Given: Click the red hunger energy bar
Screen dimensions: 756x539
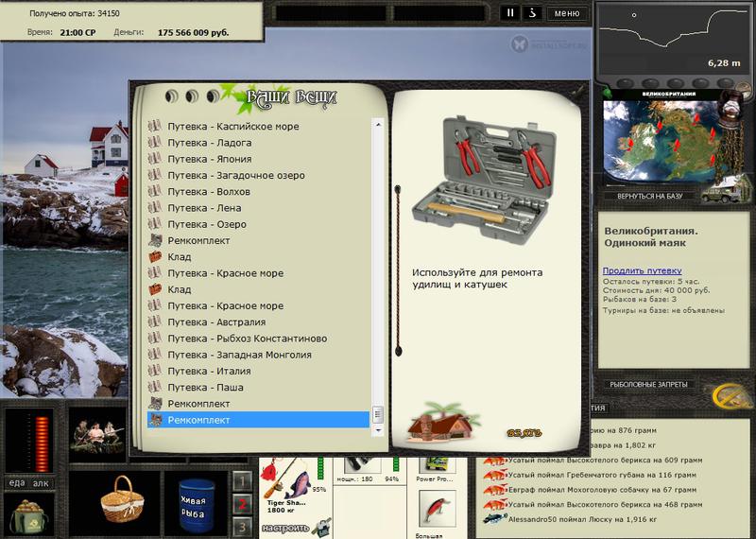Looking at the screenshot, I should click(42, 443).
